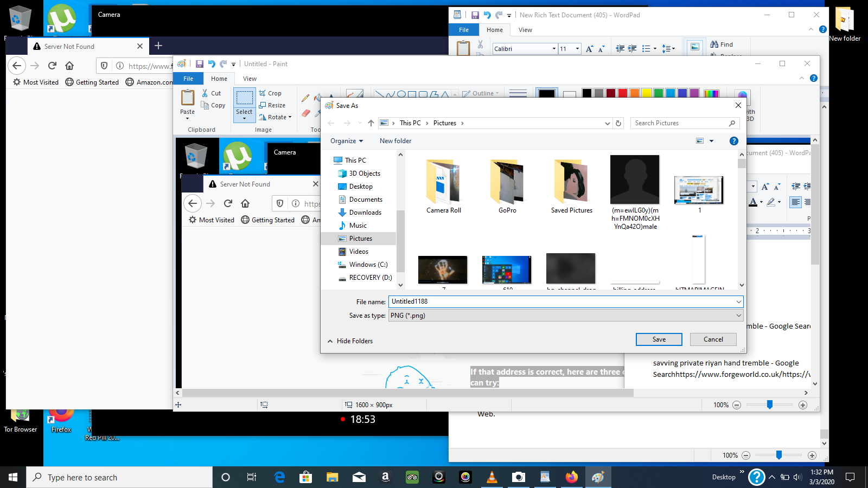Open Paint's Customize Quick Access Toolbar arrow

(x=233, y=65)
